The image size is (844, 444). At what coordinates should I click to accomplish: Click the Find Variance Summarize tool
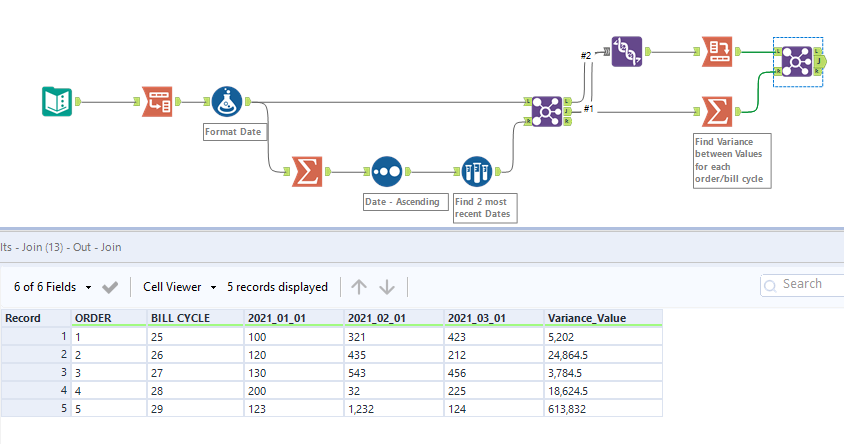point(715,110)
